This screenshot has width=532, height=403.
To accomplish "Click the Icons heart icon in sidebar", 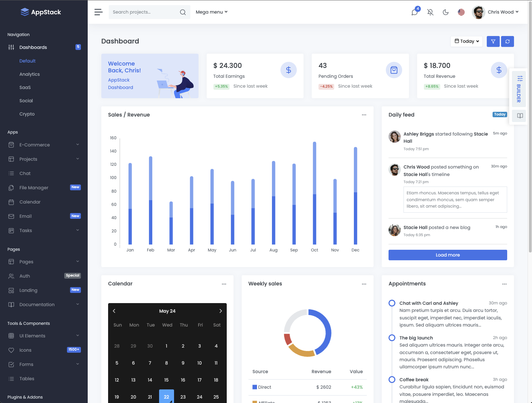I will pos(11,350).
